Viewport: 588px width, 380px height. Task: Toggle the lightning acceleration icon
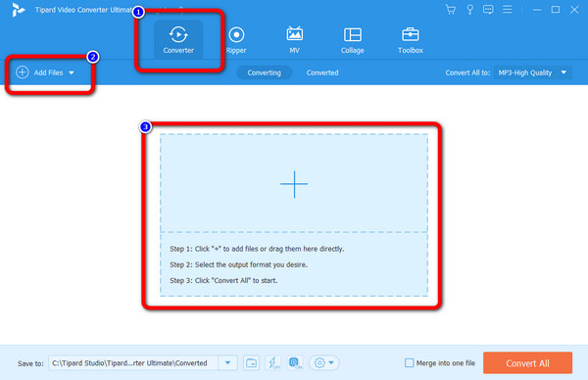point(273,362)
